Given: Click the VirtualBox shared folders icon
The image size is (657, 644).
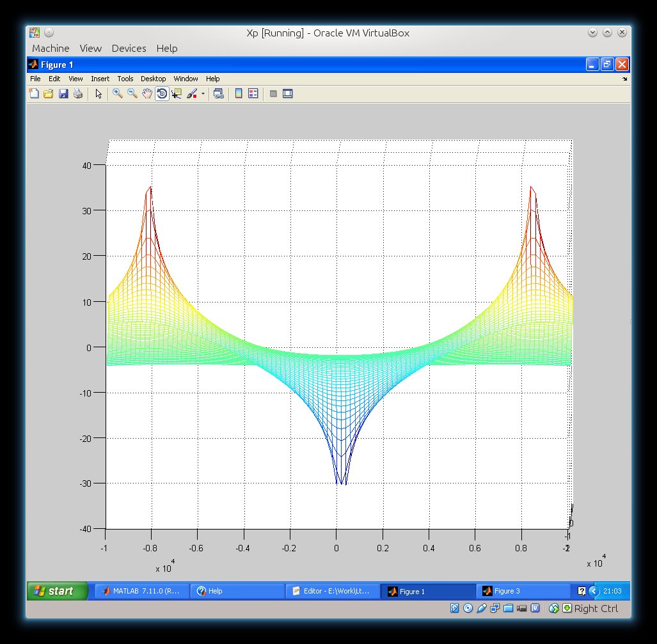Looking at the screenshot, I should (x=508, y=608).
